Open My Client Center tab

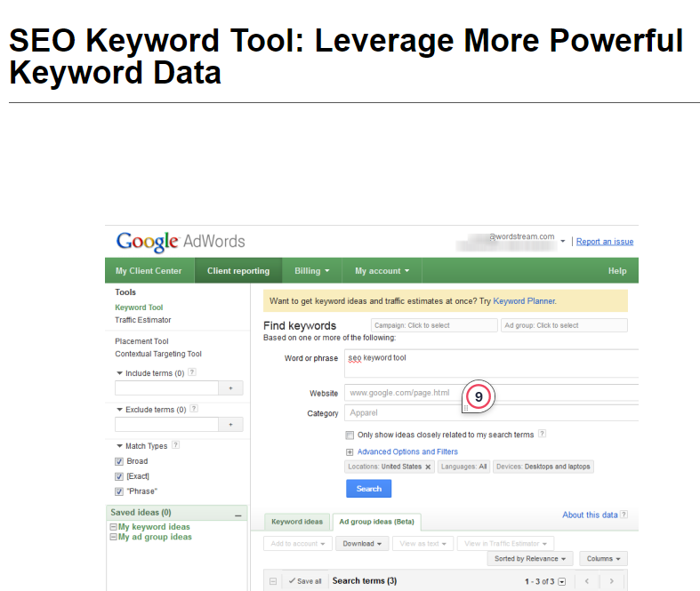(x=149, y=271)
